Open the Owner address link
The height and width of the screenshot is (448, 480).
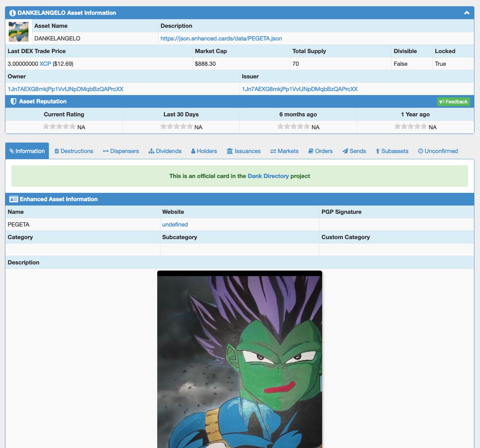tap(66, 89)
